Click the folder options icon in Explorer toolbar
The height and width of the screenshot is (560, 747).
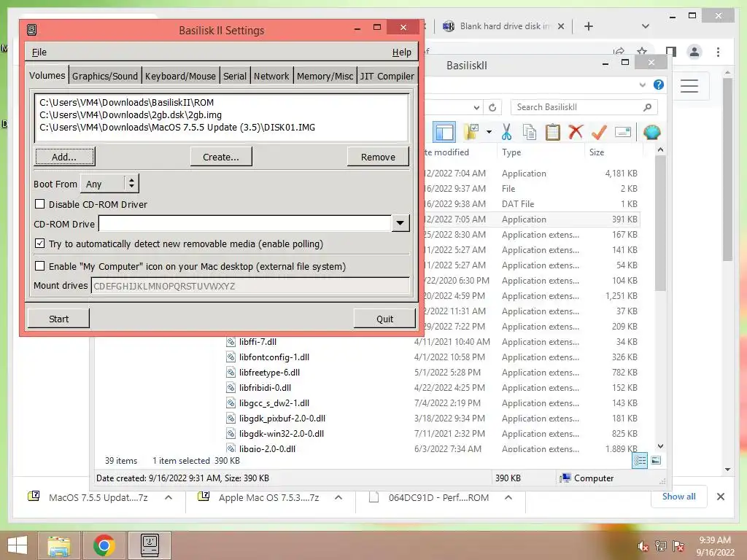coord(471,132)
